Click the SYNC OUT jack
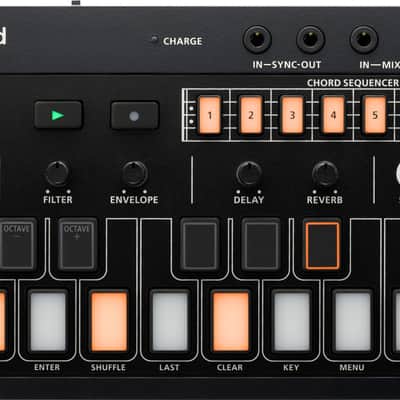The image size is (400, 400). point(310,39)
